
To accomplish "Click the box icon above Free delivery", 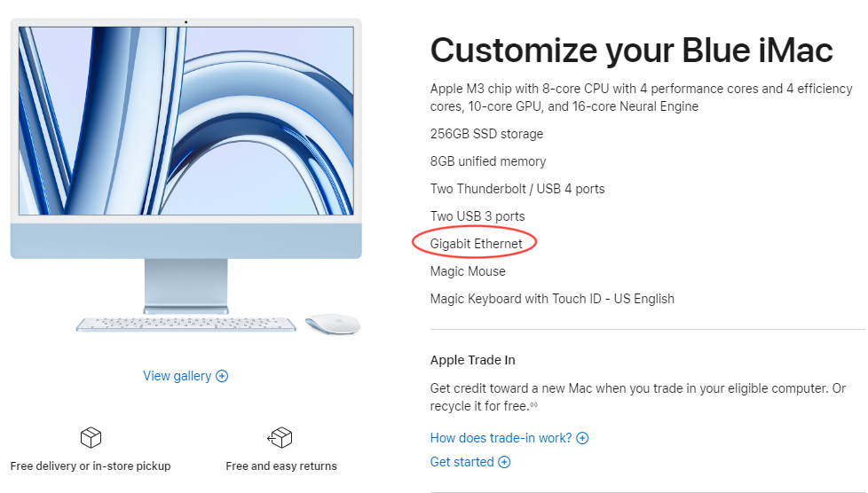I will [x=91, y=437].
